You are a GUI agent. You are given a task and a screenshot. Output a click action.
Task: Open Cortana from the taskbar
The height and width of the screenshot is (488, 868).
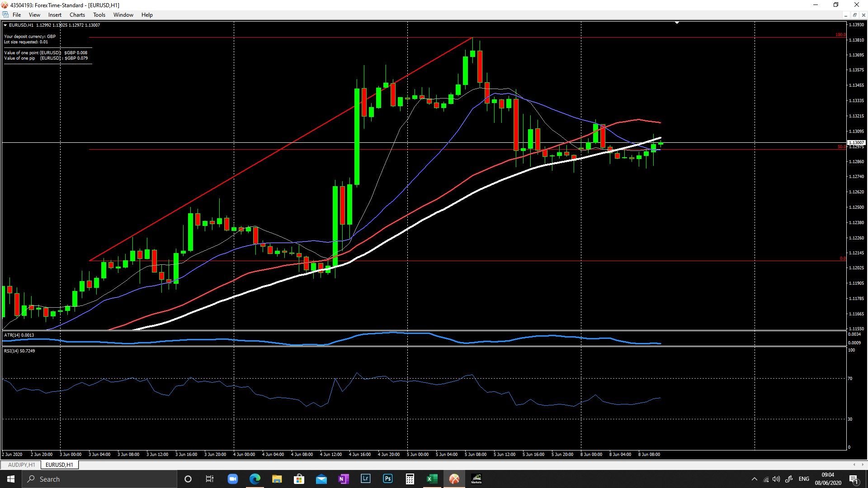(188, 479)
